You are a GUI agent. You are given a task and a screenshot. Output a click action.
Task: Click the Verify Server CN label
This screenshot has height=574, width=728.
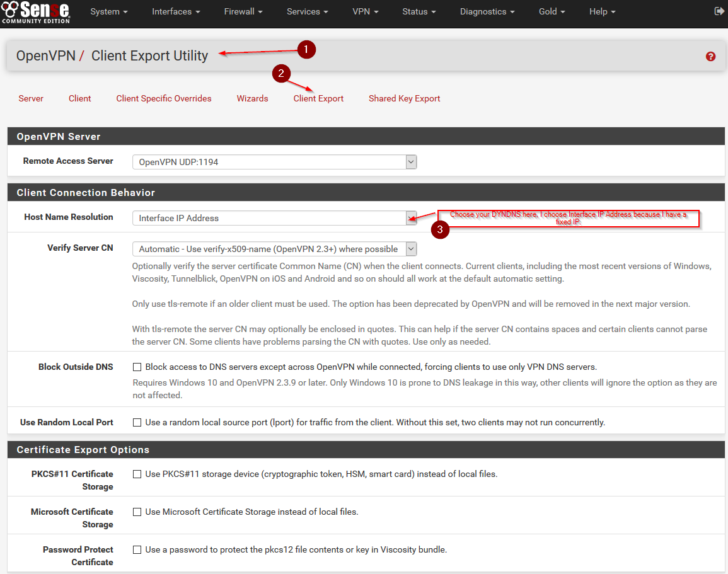[80, 248]
